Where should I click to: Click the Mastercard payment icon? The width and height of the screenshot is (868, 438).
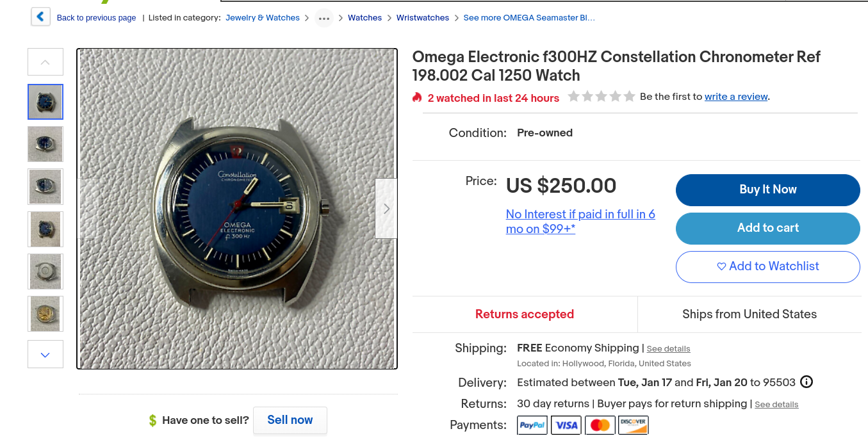pyautogui.click(x=600, y=425)
